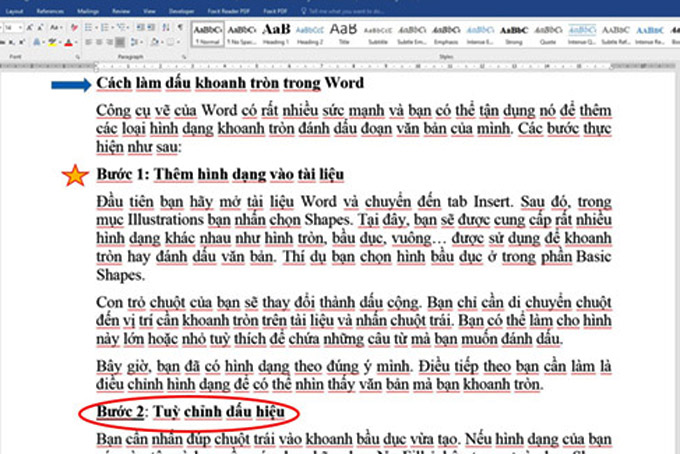
Task: Apply the Subtitle style
Action: click(x=378, y=34)
